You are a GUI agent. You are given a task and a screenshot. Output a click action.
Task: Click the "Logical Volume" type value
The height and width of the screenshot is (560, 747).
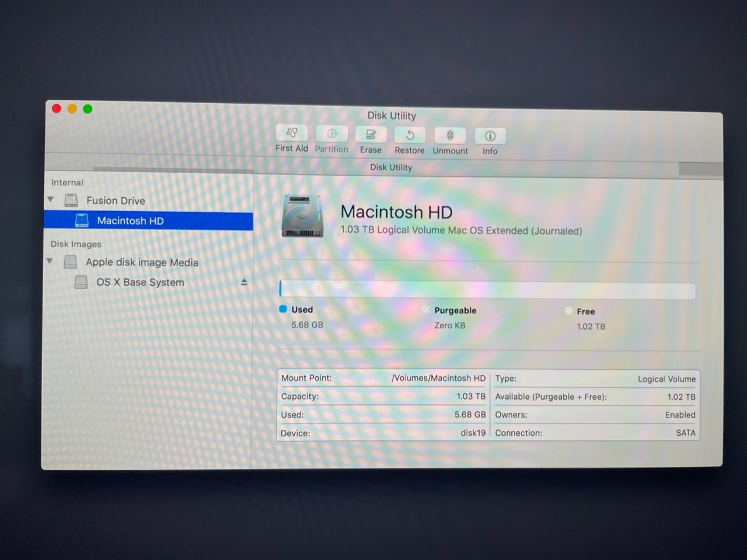tap(666, 379)
